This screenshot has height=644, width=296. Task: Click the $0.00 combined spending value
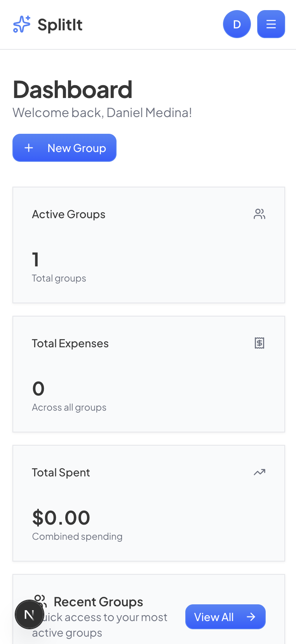pos(61,518)
